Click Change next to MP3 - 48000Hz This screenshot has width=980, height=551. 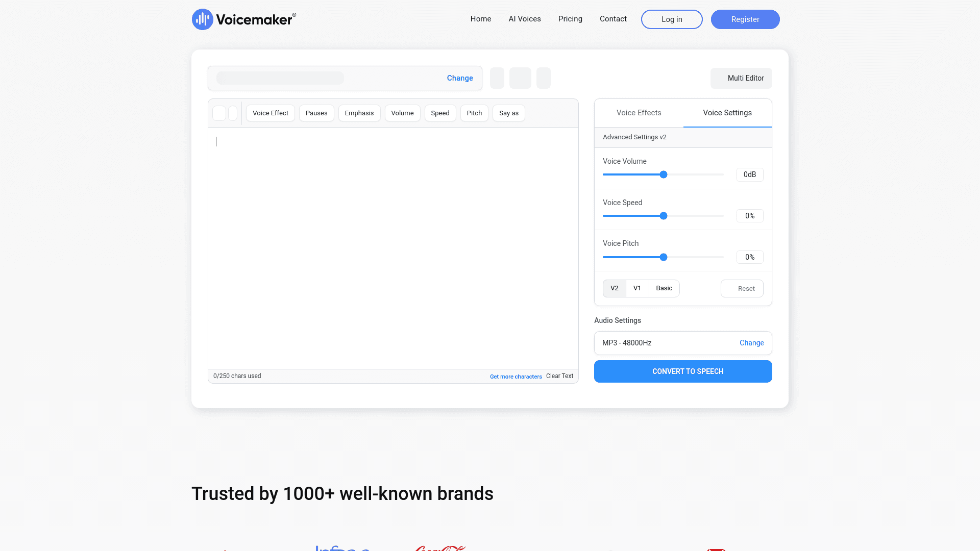pos(751,343)
